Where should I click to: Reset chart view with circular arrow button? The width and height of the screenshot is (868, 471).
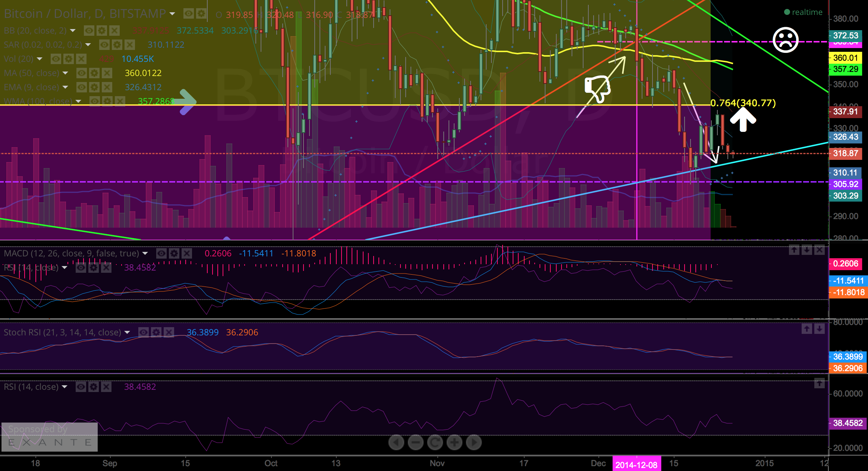[x=435, y=443]
